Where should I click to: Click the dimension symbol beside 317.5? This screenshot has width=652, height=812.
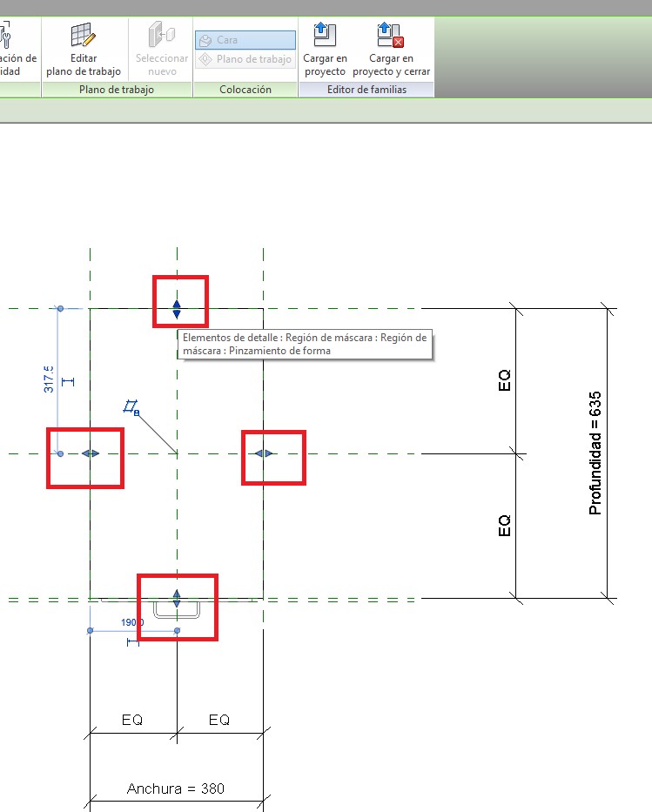[69, 381]
